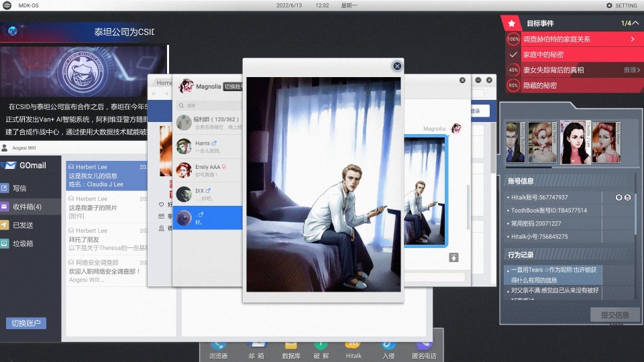Click the GOmail envelope logo
This screenshot has height=362, width=644.
10,166
